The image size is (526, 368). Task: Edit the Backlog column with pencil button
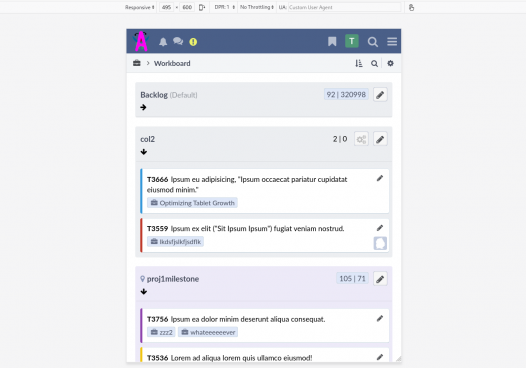click(x=380, y=95)
